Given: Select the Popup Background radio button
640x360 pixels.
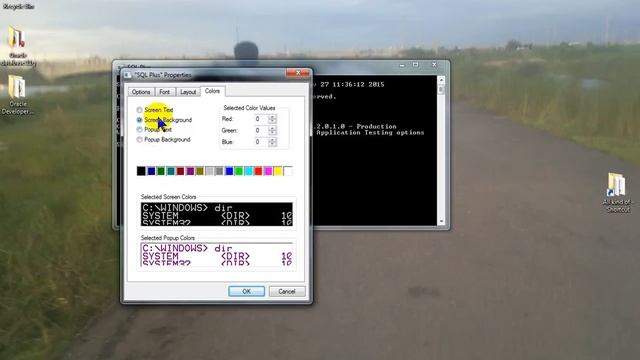Looking at the screenshot, I should pyautogui.click(x=140, y=140).
